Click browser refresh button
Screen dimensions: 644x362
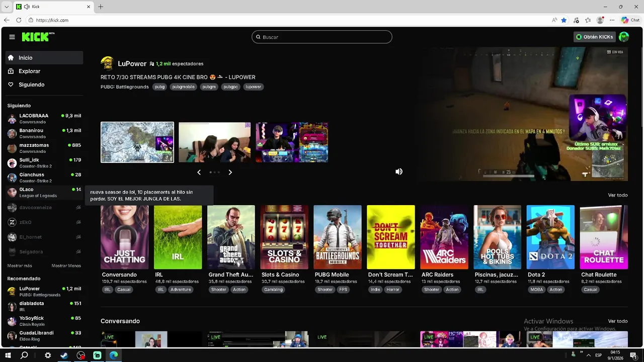tap(19, 20)
